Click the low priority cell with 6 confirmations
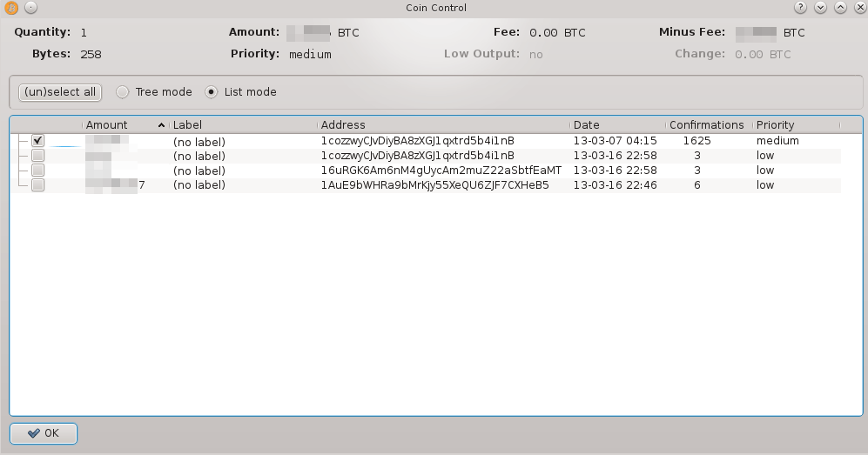868x455 pixels. 765,185
